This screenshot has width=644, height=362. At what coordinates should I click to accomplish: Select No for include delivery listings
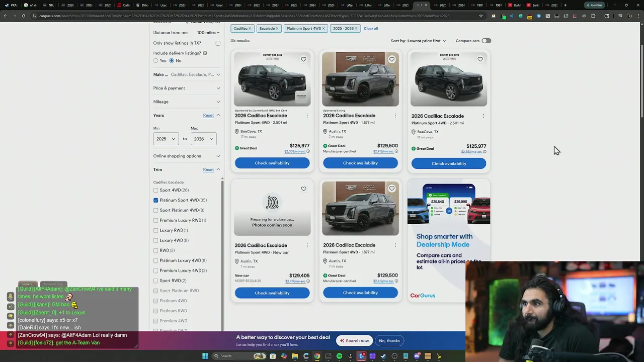click(x=172, y=61)
